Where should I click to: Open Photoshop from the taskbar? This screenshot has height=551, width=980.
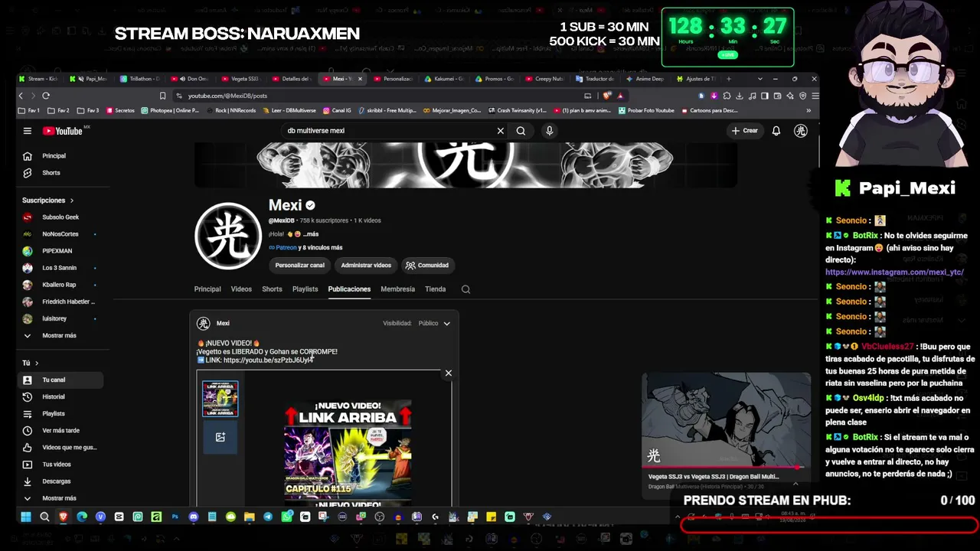(x=175, y=517)
